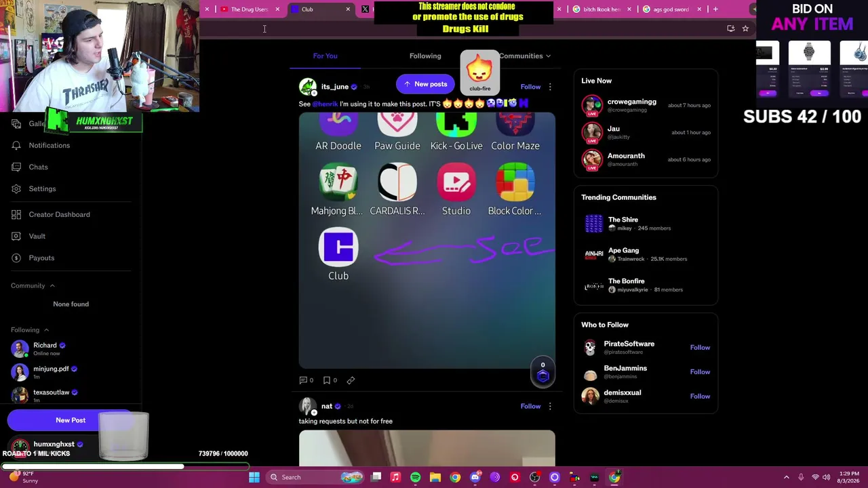
Task: Open a new browser tab
Action: (x=715, y=9)
